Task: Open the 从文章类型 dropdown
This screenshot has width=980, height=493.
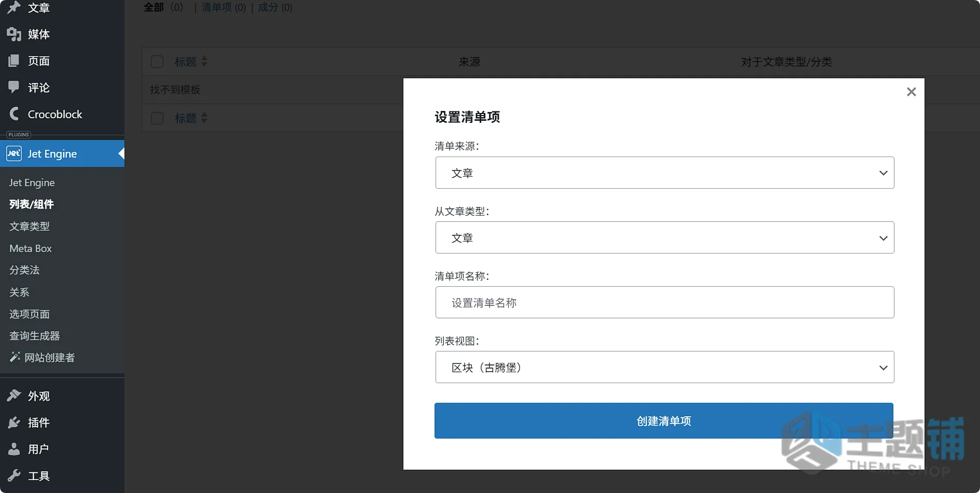Action: coord(665,237)
